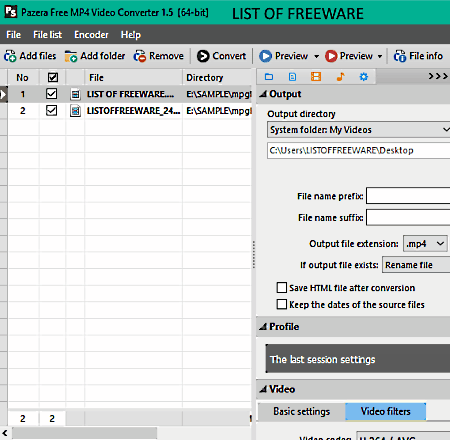
Task: Click the horizontal scrollbar of file list
Action: click(84, 433)
